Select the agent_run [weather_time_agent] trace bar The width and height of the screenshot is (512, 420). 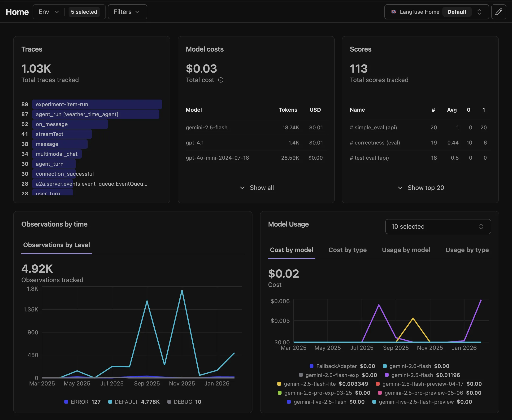[95, 114]
